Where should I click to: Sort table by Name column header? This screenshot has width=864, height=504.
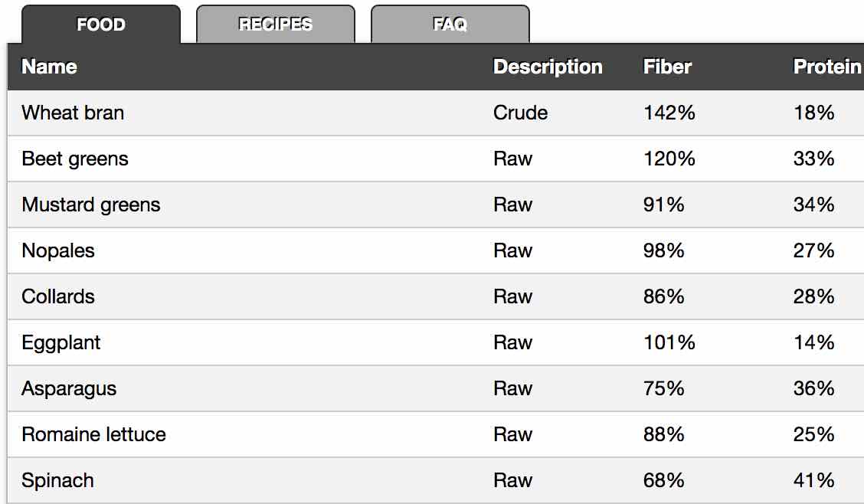click(50, 67)
